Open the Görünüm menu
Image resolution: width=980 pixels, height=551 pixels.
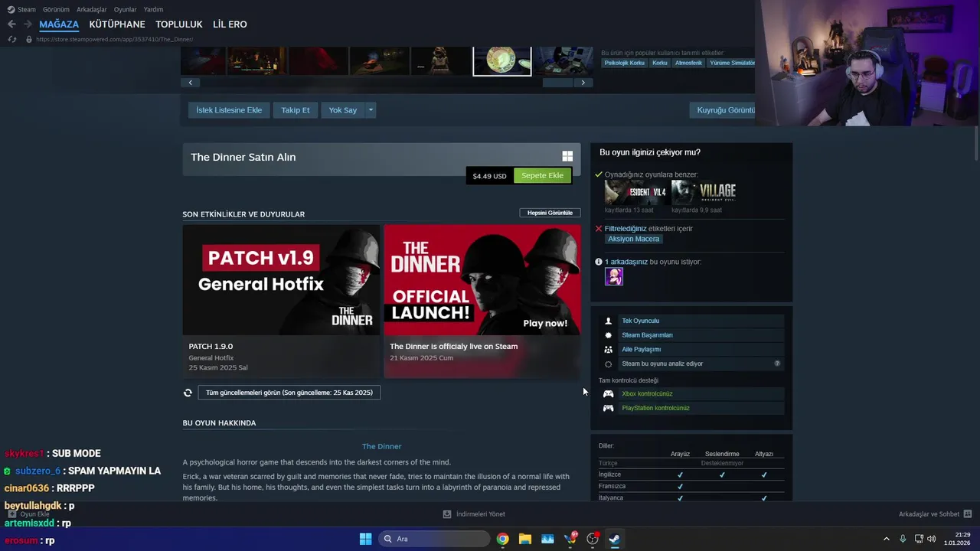click(x=56, y=9)
